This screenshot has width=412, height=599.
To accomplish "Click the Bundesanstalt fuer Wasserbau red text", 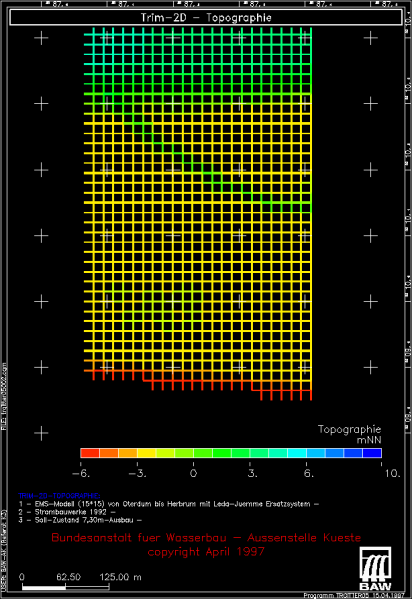I will [x=206, y=538].
